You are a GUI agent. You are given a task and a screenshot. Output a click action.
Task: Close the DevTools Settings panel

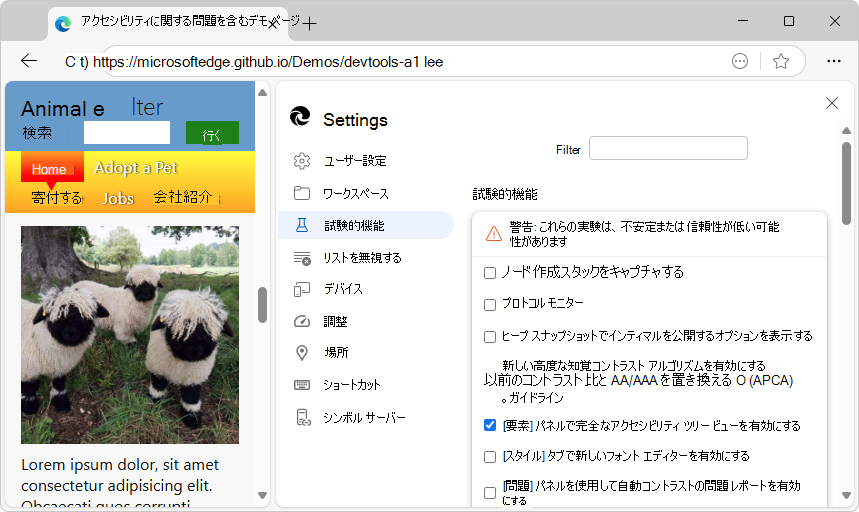coord(832,103)
